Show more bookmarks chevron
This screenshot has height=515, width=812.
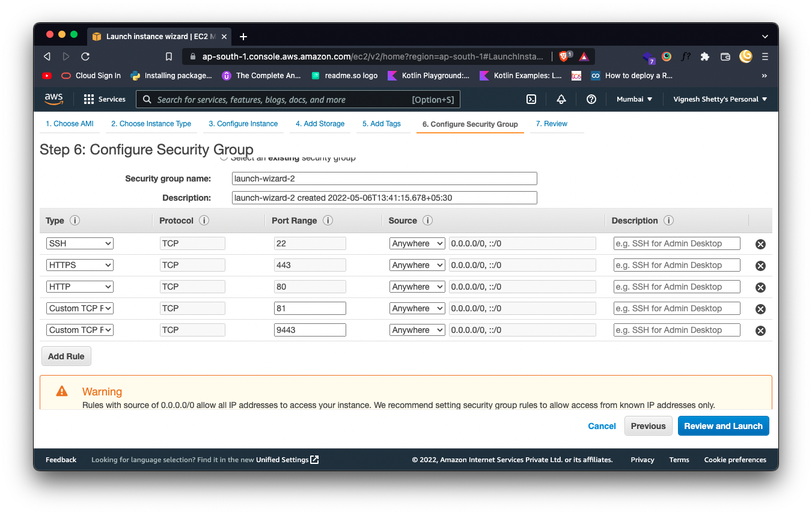[x=765, y=76]
